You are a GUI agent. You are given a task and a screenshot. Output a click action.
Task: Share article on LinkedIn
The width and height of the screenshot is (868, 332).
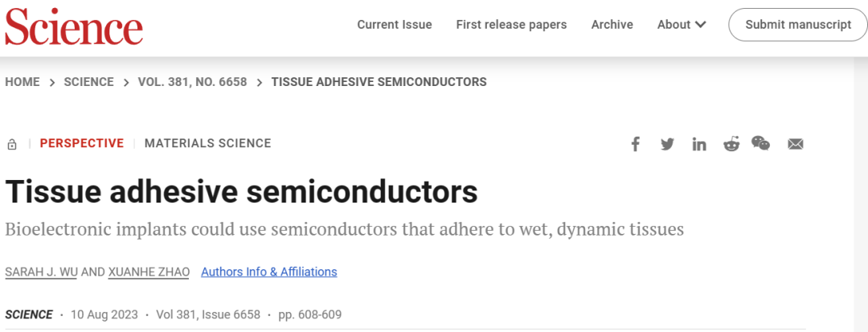699,145
